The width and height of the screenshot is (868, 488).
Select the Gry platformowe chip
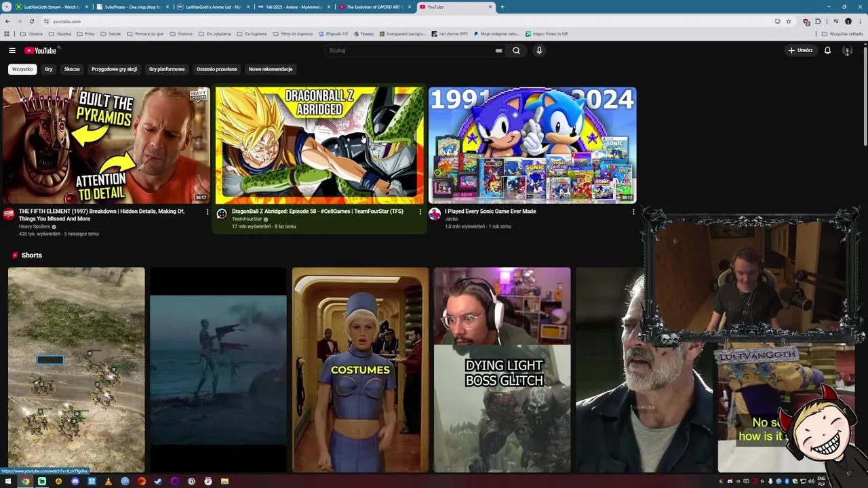(x=167, y=69)
